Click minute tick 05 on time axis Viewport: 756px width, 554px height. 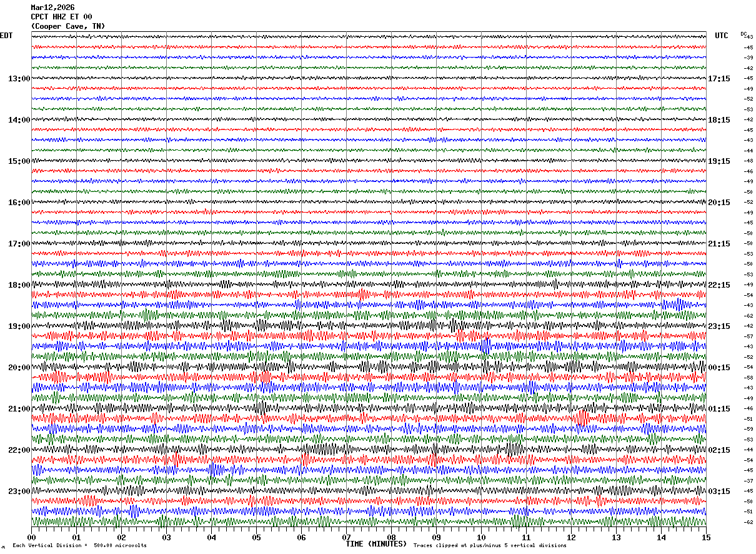pyautogui.click(x=257, y=537)
